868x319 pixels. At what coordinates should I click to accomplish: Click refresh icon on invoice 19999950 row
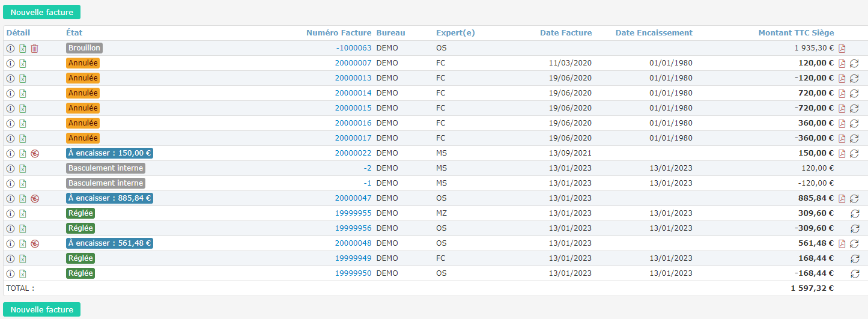coord(854,273)
